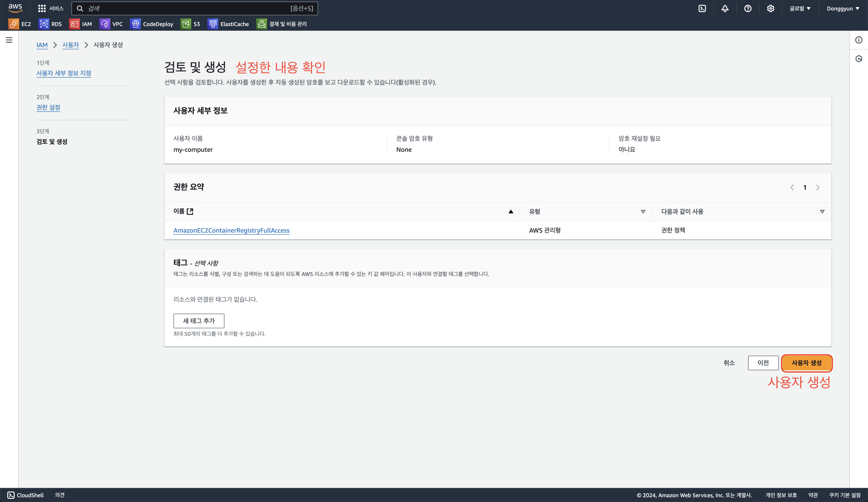Go back to step 권한 설정

(48, 108)
